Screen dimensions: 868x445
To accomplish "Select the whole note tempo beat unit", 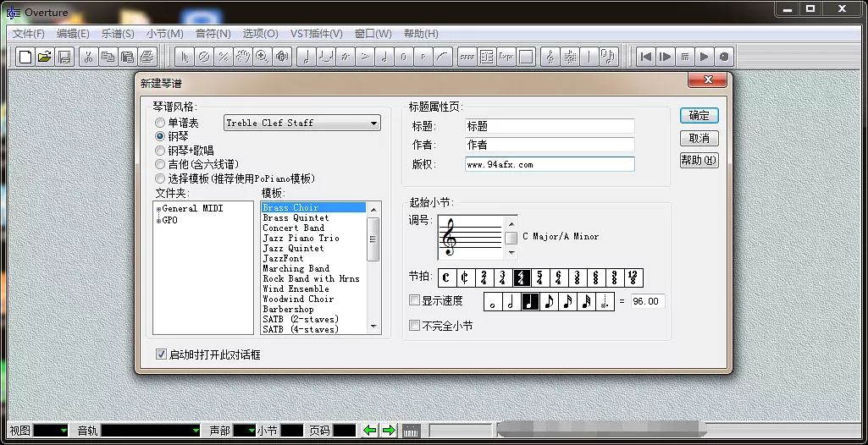I will pyautogui.click(x=493, y=301).
